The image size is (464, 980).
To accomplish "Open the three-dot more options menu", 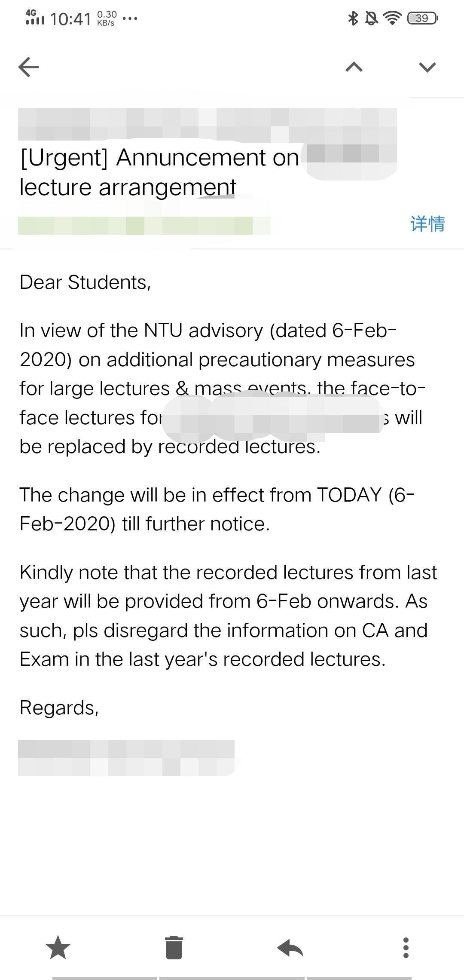I will tap(406, 947).
